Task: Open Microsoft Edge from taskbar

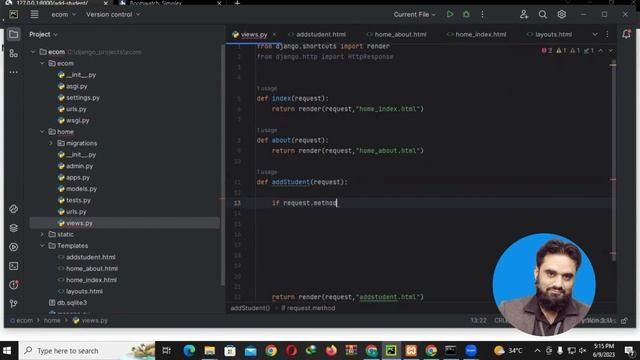Action: click(189, 350)
